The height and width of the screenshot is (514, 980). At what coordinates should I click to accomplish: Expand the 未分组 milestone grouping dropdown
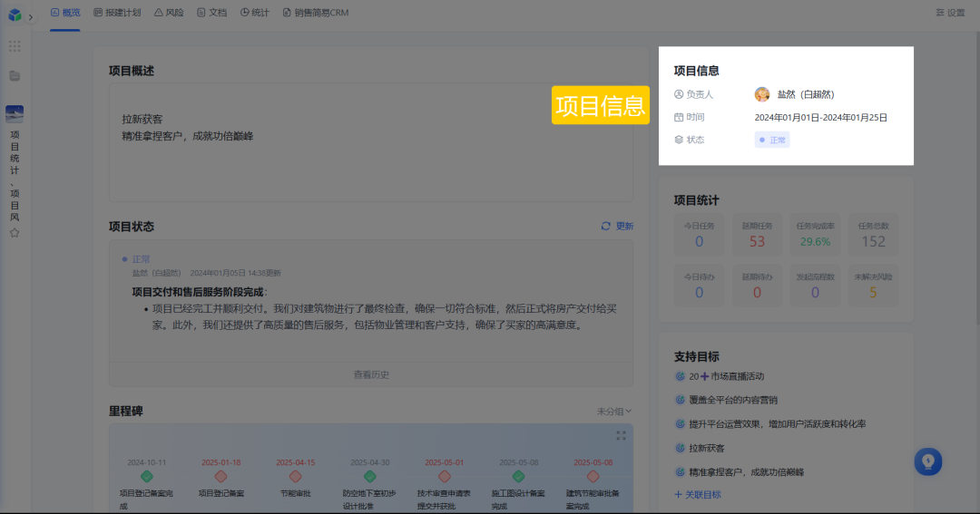click(613, 412)
